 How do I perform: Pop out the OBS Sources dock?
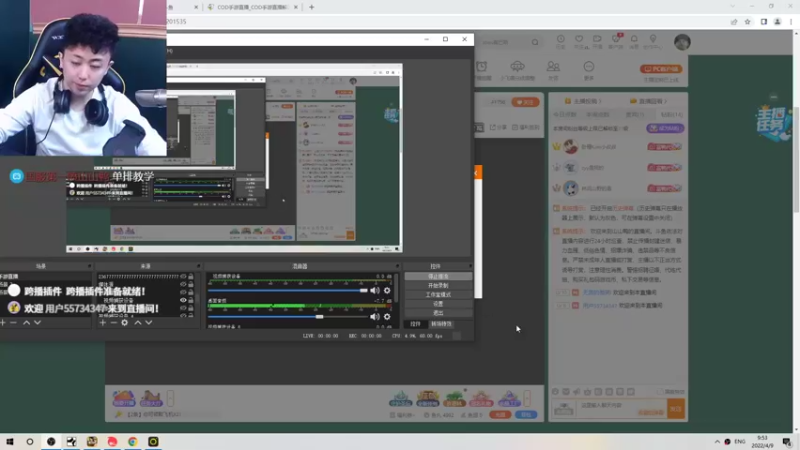(x=198, y=266)
